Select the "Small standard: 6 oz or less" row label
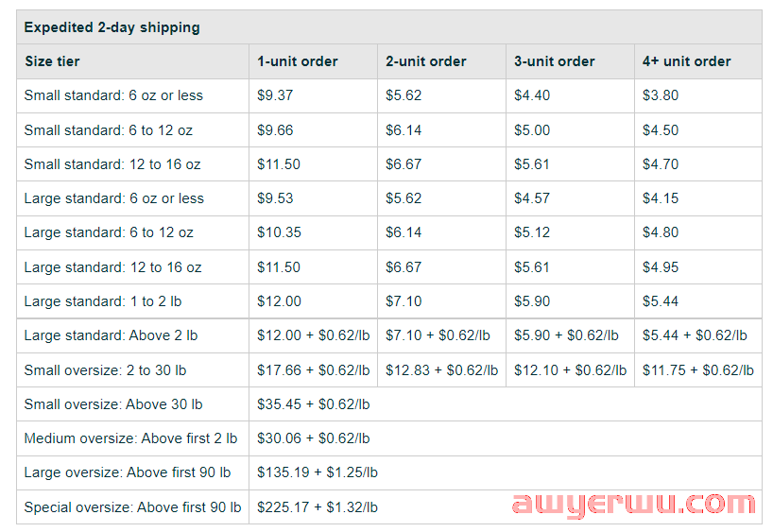This screenshot has width=773, height=532. pos(113,95)
